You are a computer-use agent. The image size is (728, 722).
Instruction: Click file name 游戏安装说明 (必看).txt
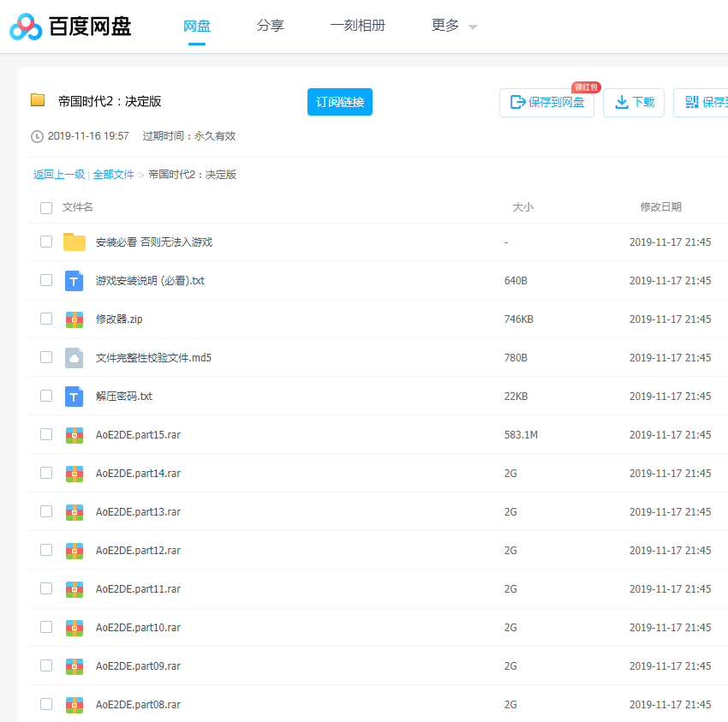(150, 280)
